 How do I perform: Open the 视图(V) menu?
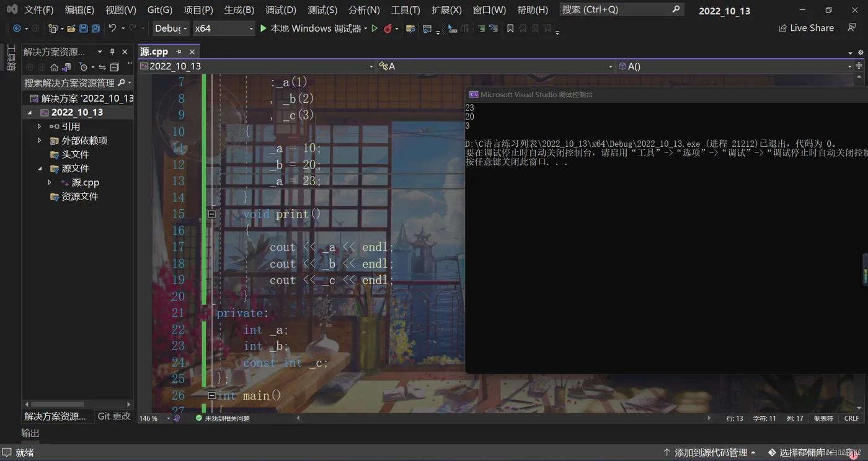click(121, 10)
